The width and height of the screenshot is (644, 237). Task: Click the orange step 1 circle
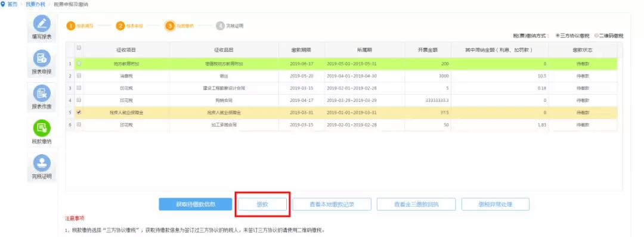(x=70, y=26)
